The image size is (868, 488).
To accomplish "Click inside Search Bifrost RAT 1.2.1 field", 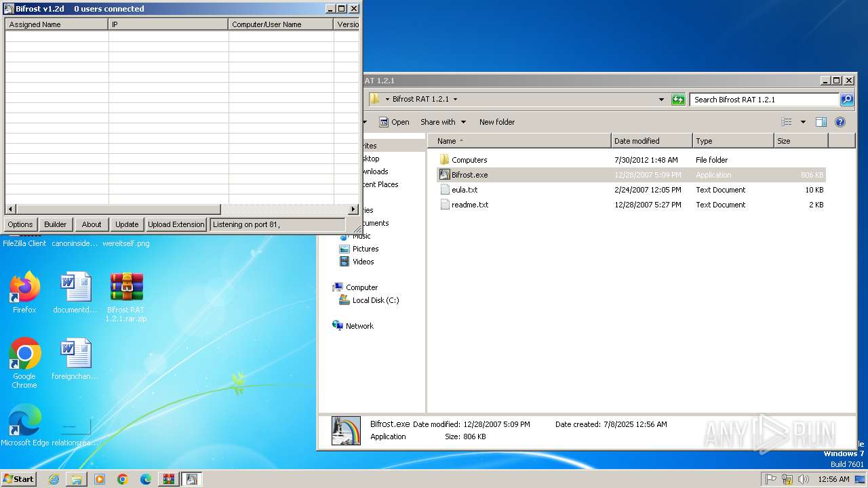I will pos(765,100).
